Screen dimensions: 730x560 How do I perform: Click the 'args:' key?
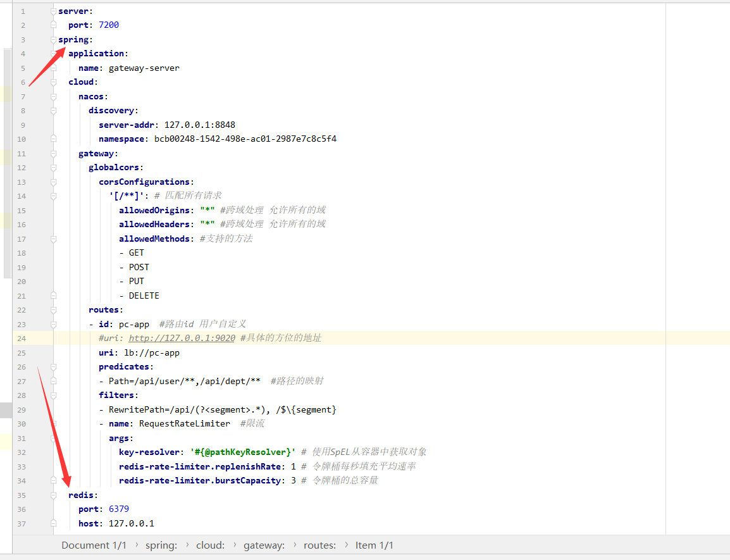[x=121, y=438]
